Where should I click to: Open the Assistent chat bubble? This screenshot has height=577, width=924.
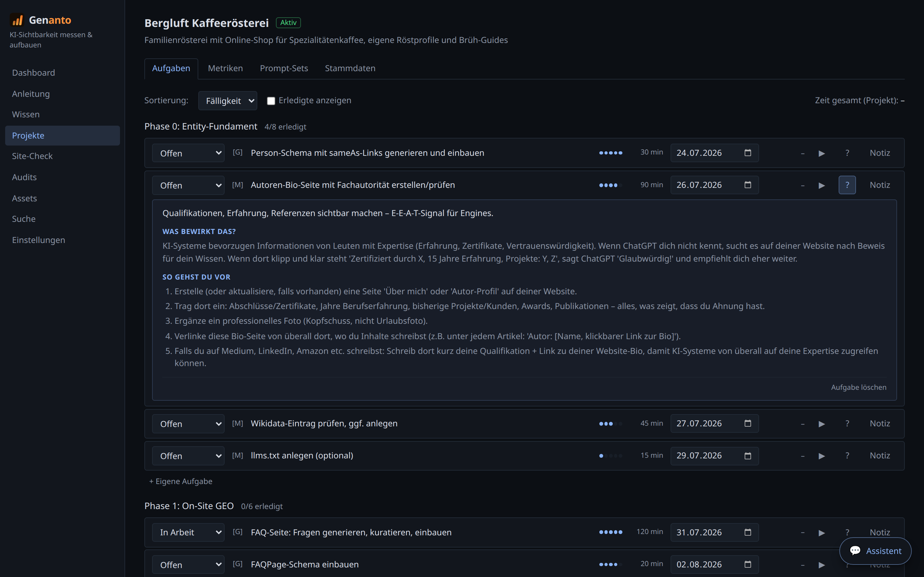click(875, 551)
